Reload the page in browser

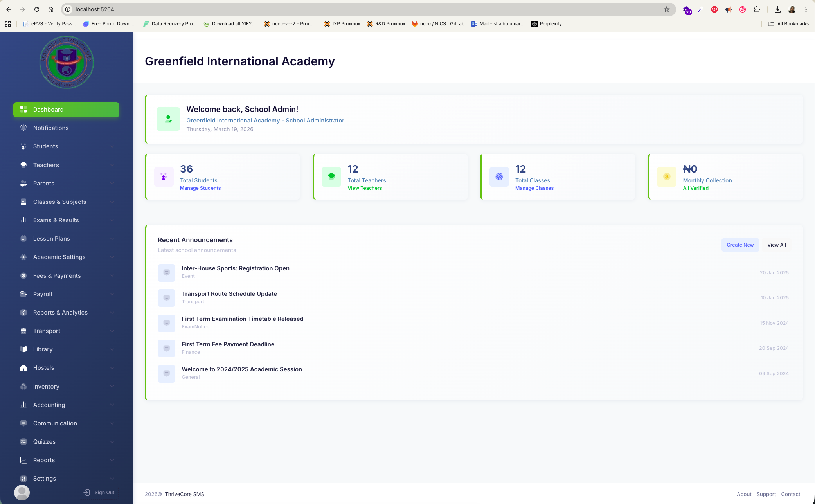[36, 9]
